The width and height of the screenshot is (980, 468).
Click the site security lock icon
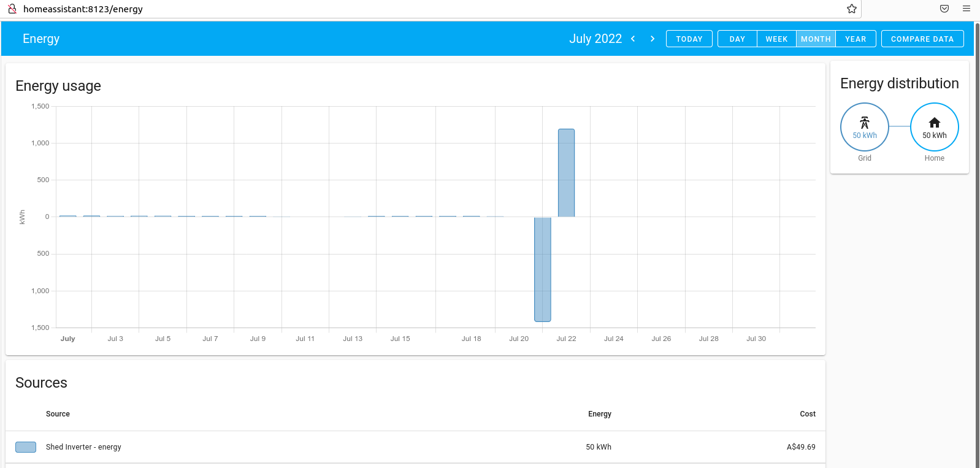[x=12, y=9]
